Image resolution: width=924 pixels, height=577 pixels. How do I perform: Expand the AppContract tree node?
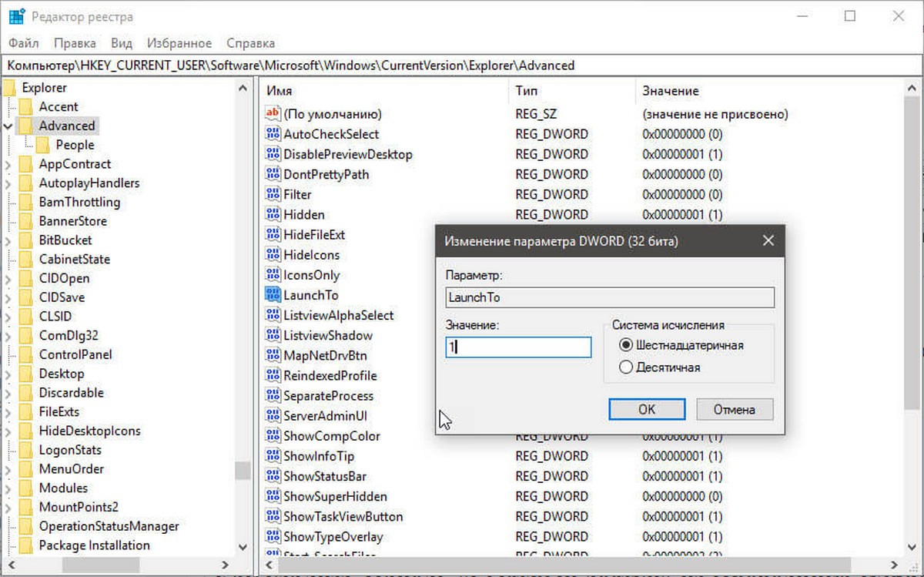(x=8, y=164)
